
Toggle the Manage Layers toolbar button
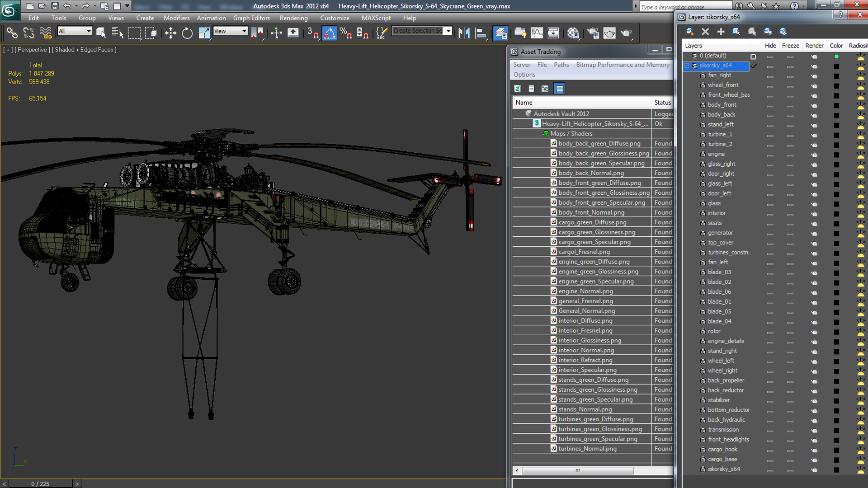point(500,33)
